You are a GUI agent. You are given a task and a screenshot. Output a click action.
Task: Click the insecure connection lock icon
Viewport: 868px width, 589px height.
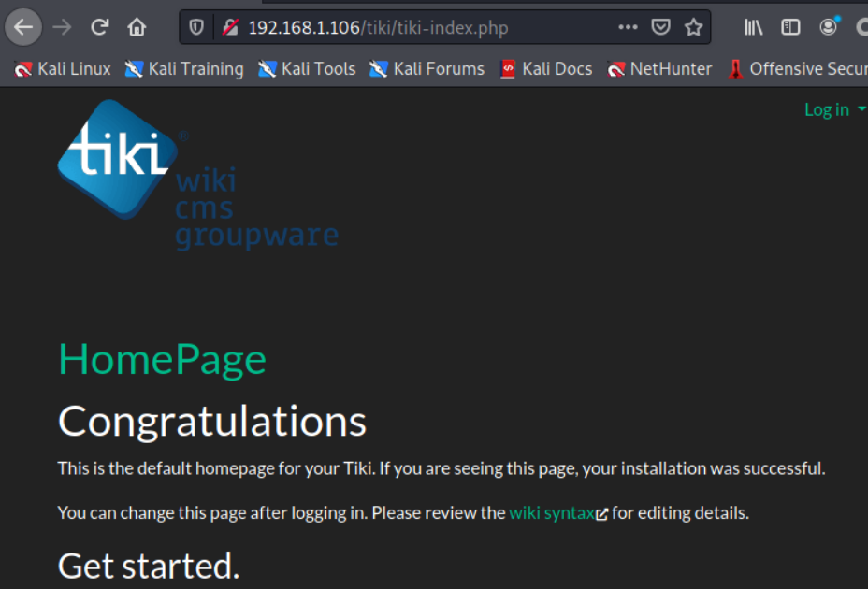tap(230, 27)
